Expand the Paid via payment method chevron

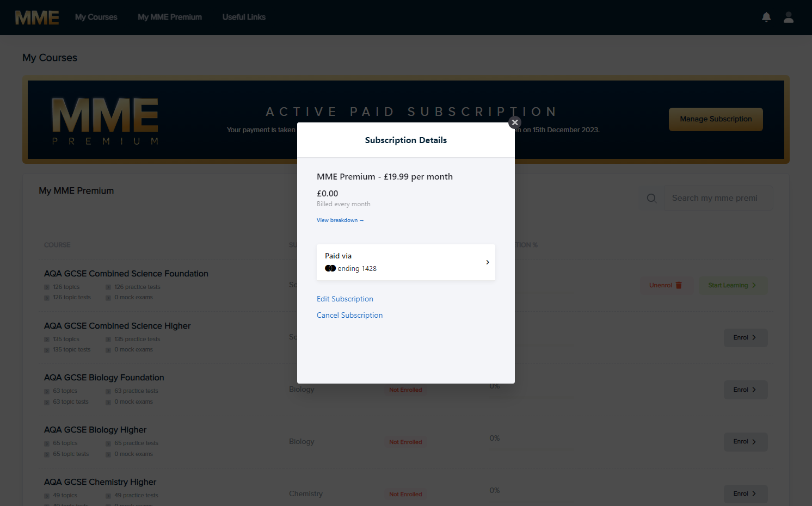[x=488, y=262]
